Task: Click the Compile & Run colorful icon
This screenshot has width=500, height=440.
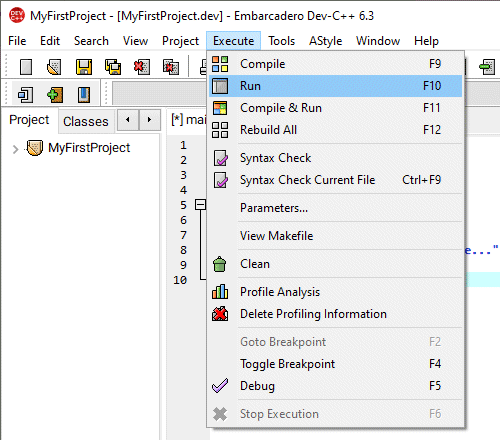Action: coord(220,108)
